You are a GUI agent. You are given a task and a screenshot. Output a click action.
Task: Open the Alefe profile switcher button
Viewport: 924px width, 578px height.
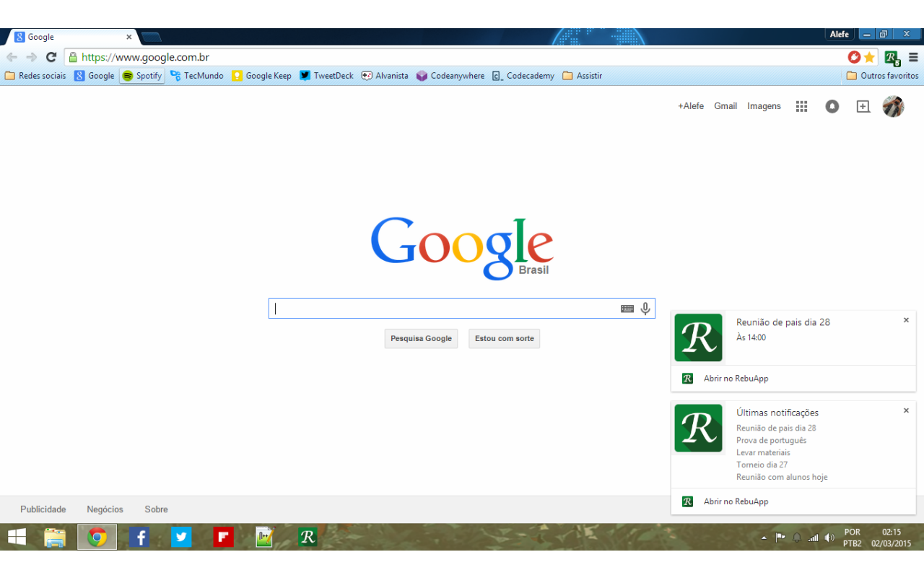(840, 34)
